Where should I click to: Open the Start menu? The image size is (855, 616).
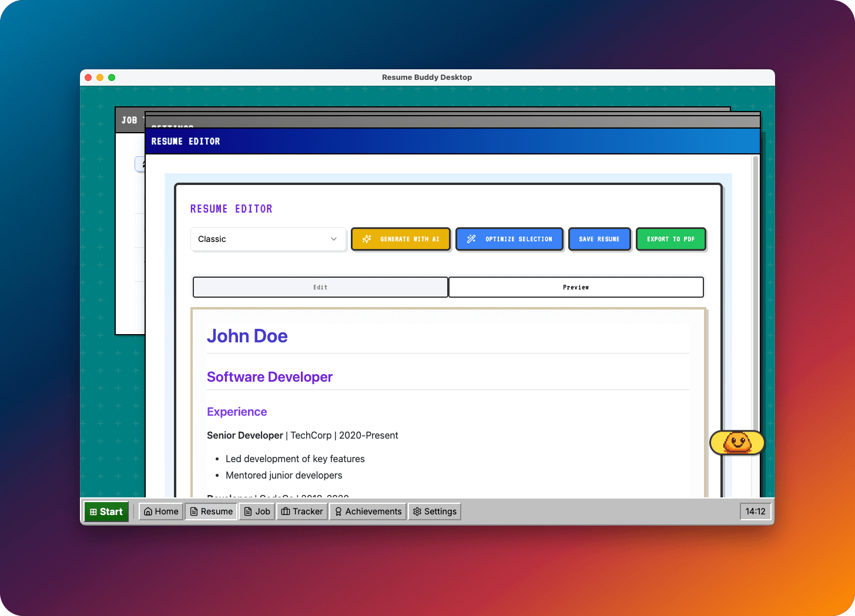tap(106, 511)
